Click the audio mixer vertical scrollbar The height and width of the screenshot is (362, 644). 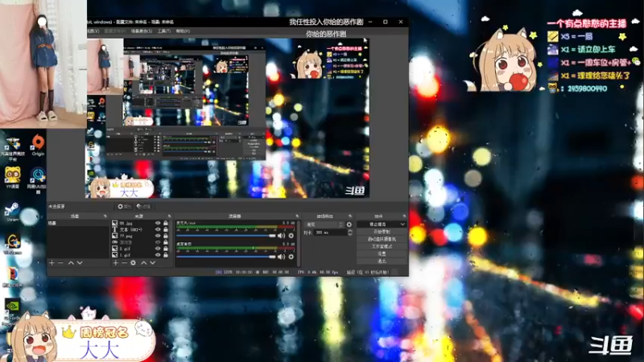[299, 243]
